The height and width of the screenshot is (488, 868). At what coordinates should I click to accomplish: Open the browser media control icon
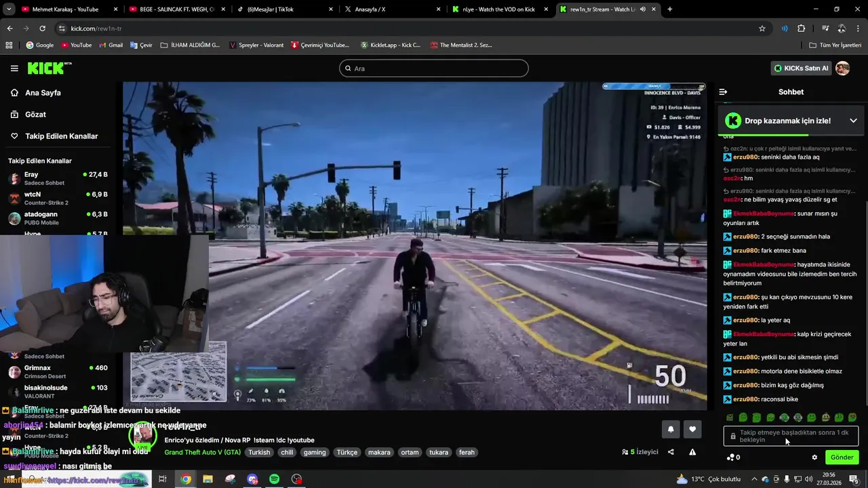825,28
